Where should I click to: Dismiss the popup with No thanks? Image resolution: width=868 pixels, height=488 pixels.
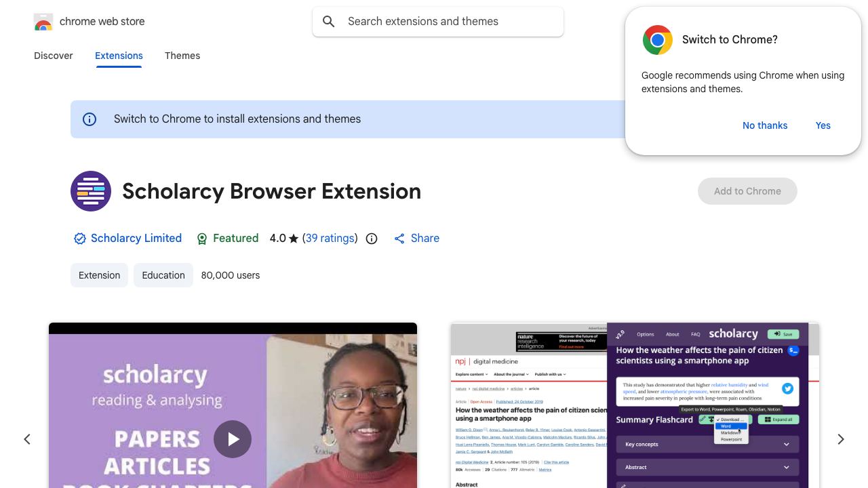(765, 125)
